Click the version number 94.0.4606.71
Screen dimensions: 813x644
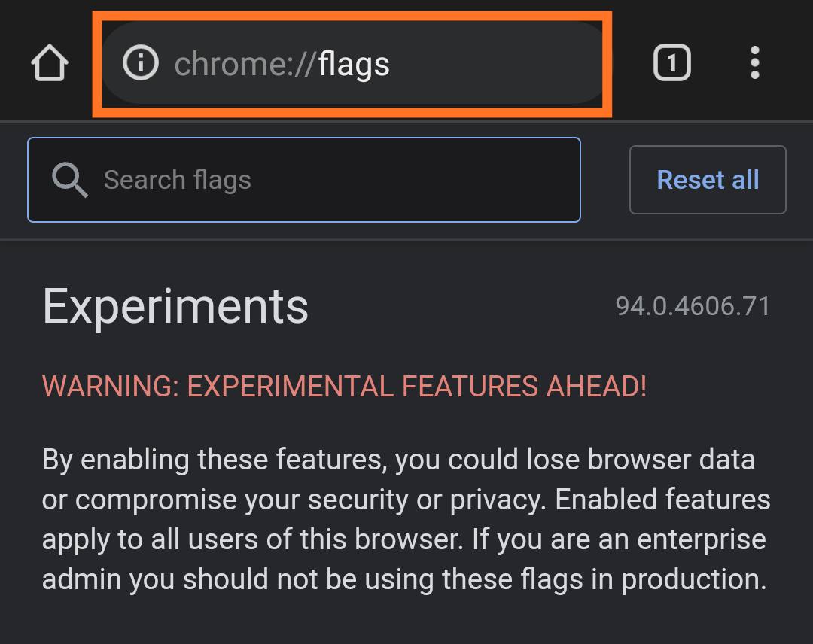click(x=693, y=305)
